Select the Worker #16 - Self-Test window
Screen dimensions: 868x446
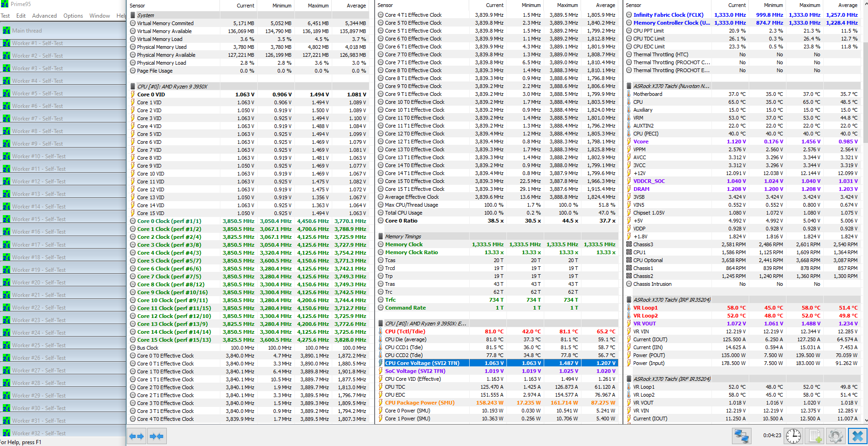point(63,232)
